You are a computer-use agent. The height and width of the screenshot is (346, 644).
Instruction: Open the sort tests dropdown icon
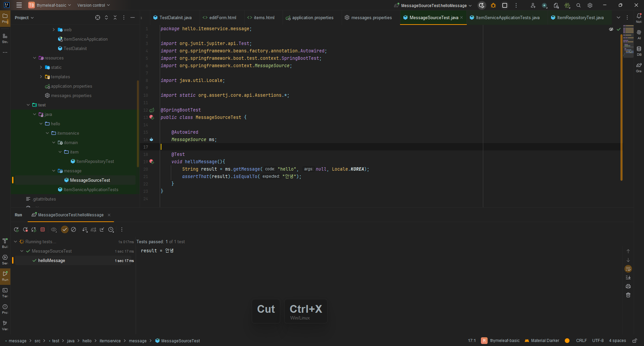click(85, 230)
